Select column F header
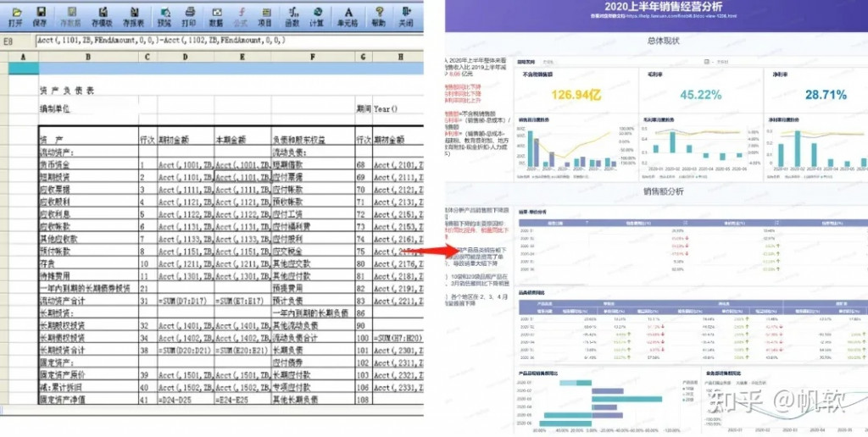The width and height of the screenshot is (868, 437). [313, 57]
